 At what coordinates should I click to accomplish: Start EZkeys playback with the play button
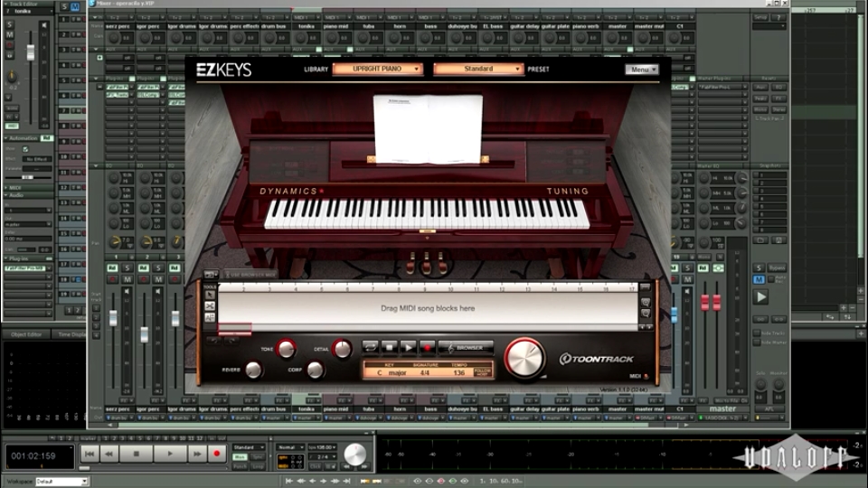click(x=408, y=347)
